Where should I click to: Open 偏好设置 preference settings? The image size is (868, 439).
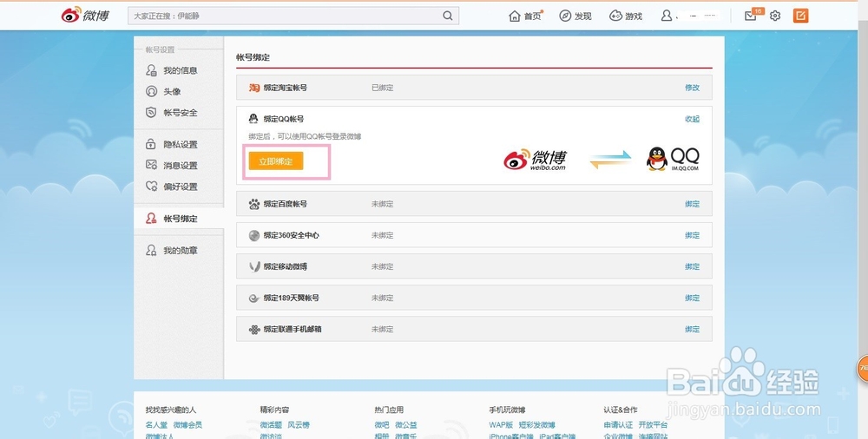point(180,187)
